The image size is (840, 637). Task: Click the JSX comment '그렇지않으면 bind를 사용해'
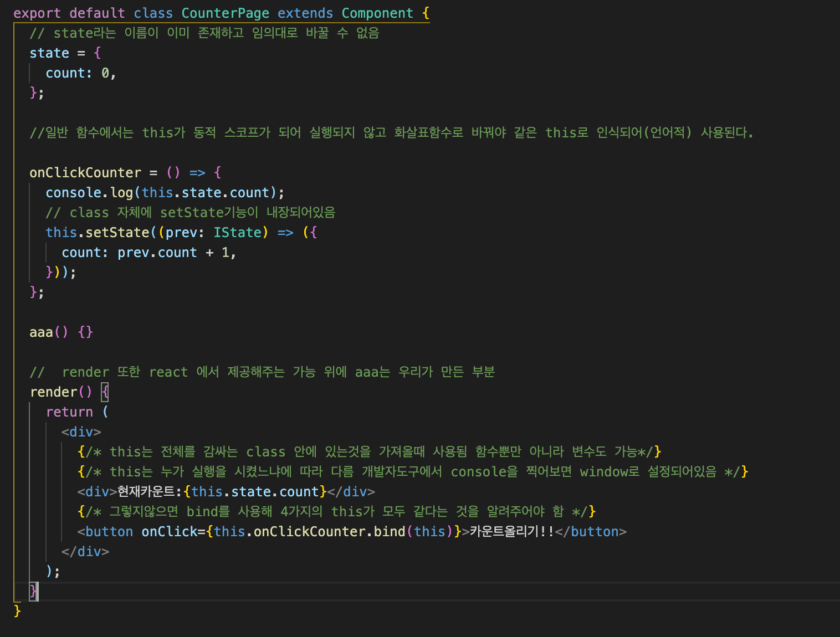point(337,512)
